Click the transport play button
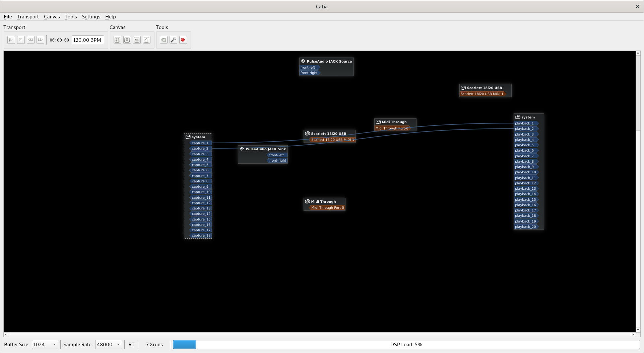Image resolution: width=644 pixels, height=353 pixels. [x=11, y=40]
